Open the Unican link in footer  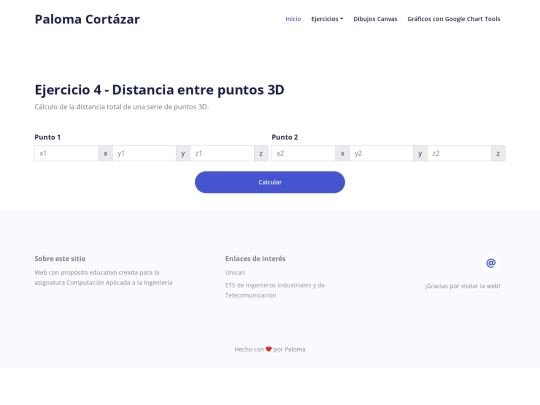235,272
